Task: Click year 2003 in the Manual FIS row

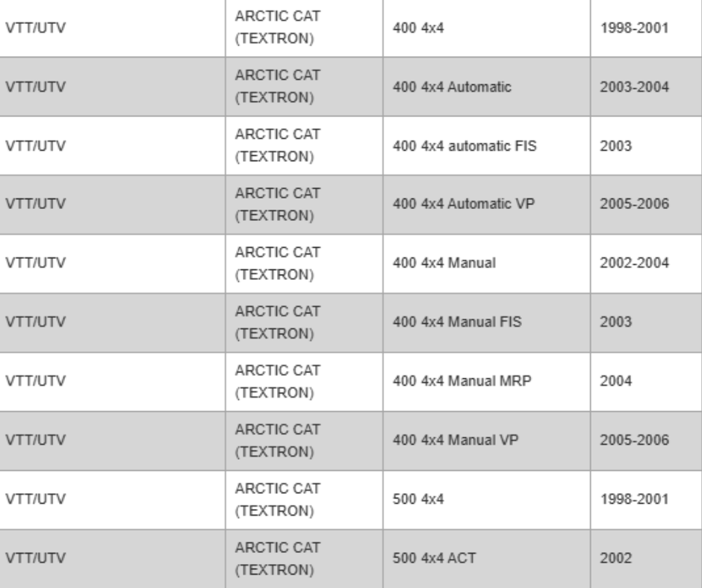Action: 619,323
